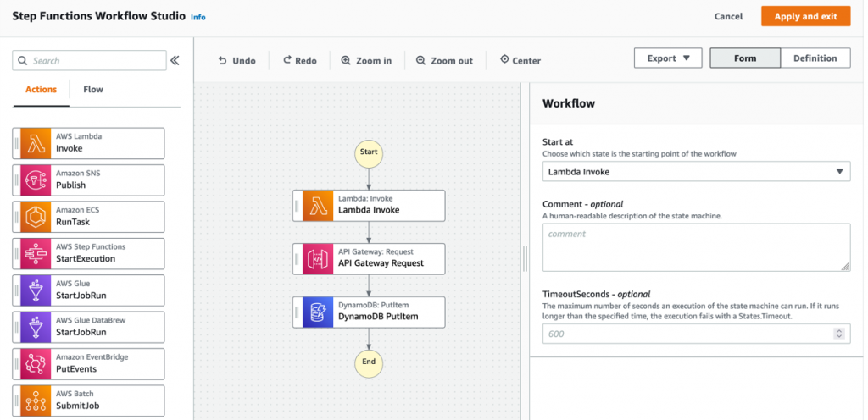
Task: Click the AWS Step Functions StartExecution icon
Action: (x=36, y=254)
